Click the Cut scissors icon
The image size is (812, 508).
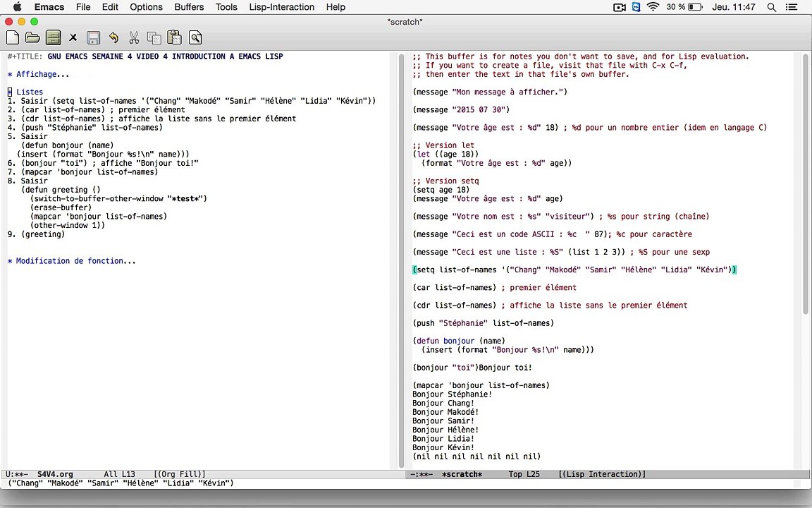(134, 37)
